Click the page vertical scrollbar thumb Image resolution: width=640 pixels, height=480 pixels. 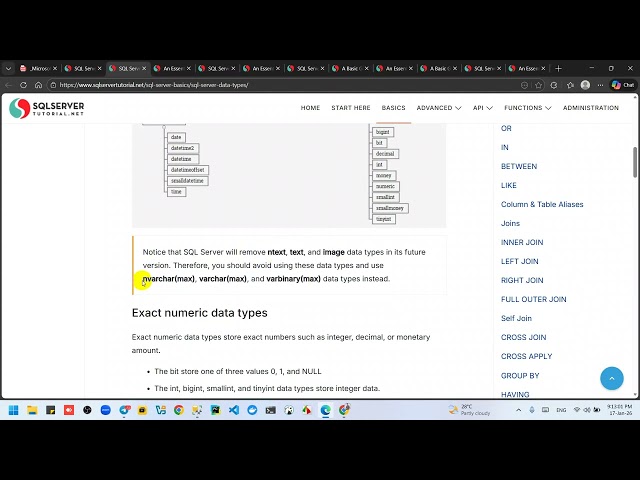pyautogui.click(x=635, y=162)
